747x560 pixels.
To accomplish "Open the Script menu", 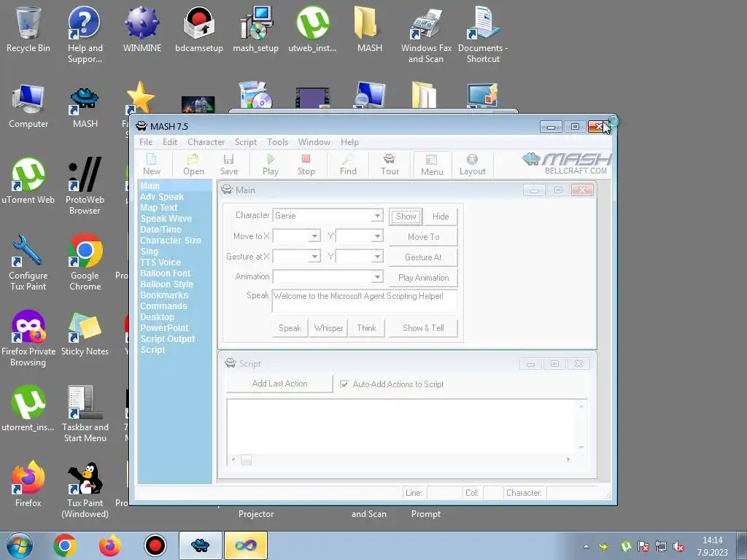I will 245,142.
